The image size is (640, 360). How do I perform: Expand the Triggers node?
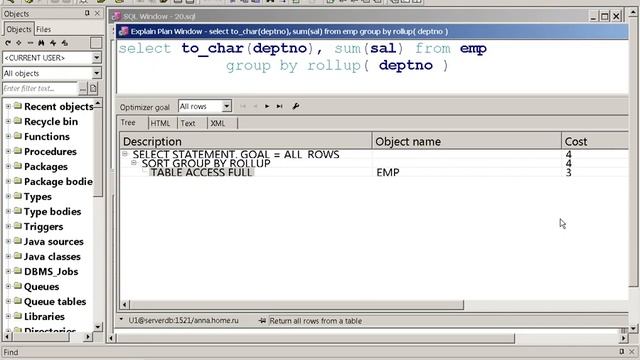click(x=8, y=226)
